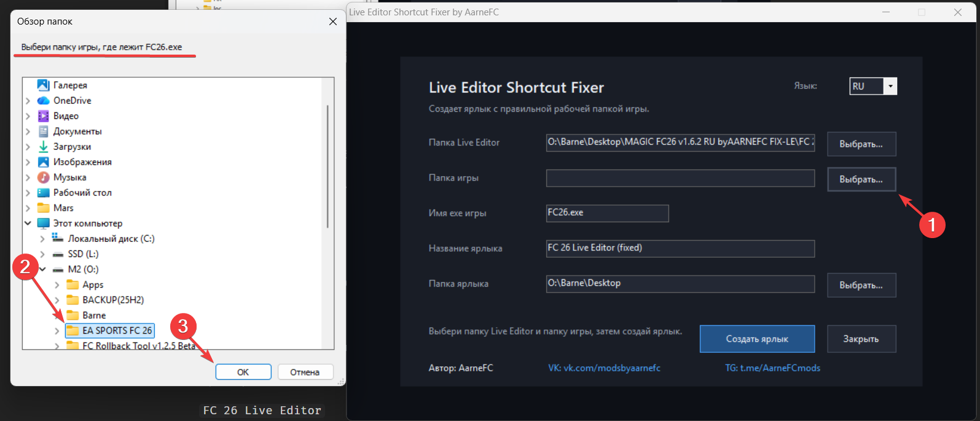Expand the Музыка tree node
This screenshot has width=980, height=421.
[x=28, y=177]
